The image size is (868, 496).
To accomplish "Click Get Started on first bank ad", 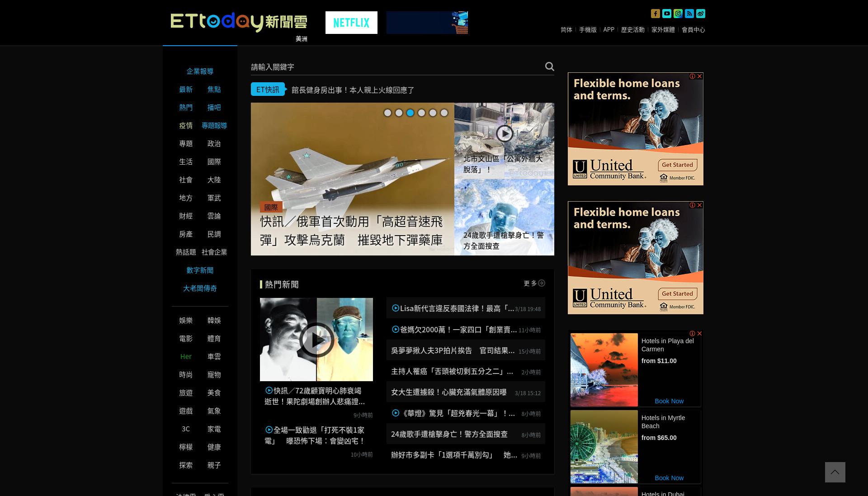I will pyautogui.click(x=677, y=165).
